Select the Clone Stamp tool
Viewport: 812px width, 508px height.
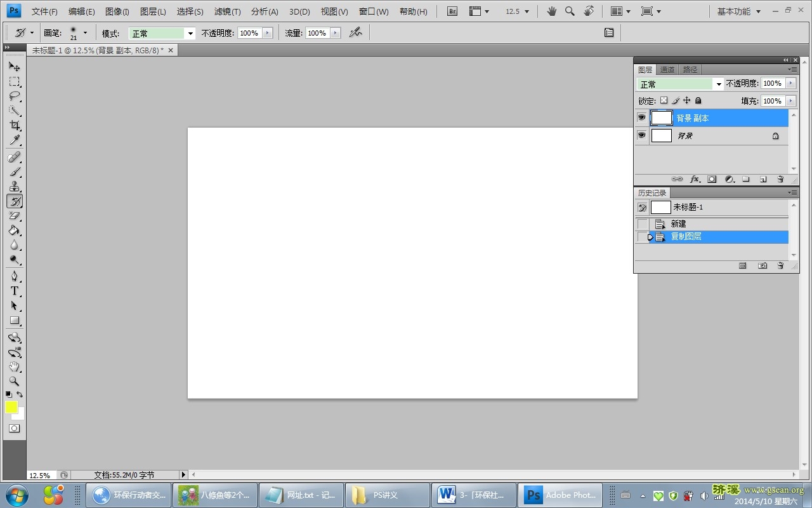14,186
